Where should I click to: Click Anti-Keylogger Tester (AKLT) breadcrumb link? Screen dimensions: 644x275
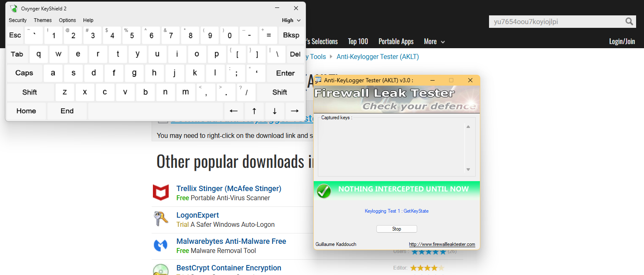click(378, 56)
